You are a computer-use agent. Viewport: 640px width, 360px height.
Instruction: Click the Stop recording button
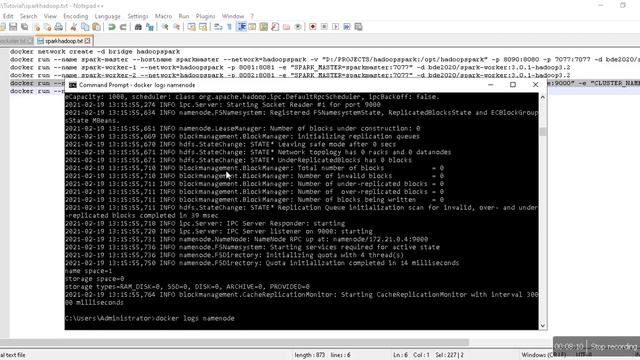pos(613,347)
